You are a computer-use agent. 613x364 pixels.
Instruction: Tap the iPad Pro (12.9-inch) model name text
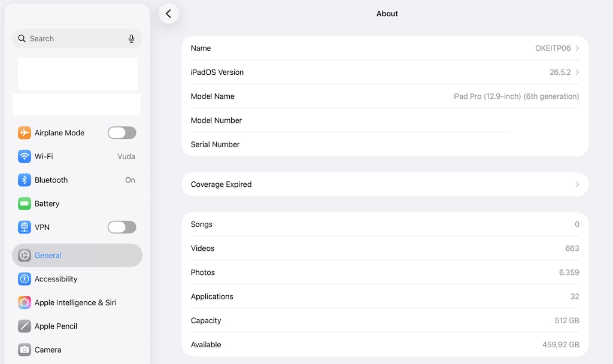(515, 96)
